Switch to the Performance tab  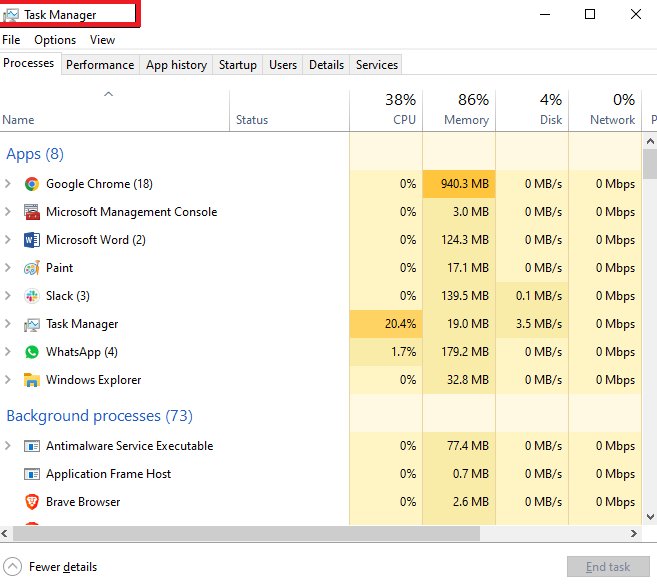[x=100, y=65]
